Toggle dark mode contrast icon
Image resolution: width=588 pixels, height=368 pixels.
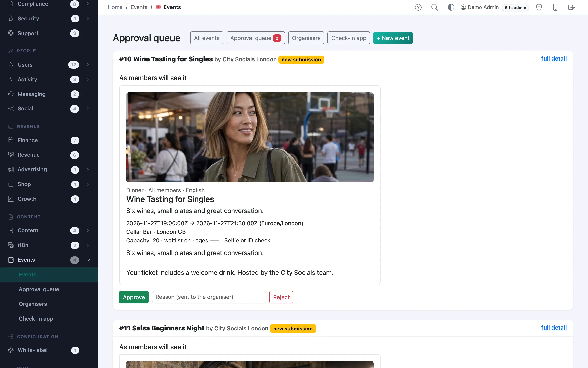(451, 7)
